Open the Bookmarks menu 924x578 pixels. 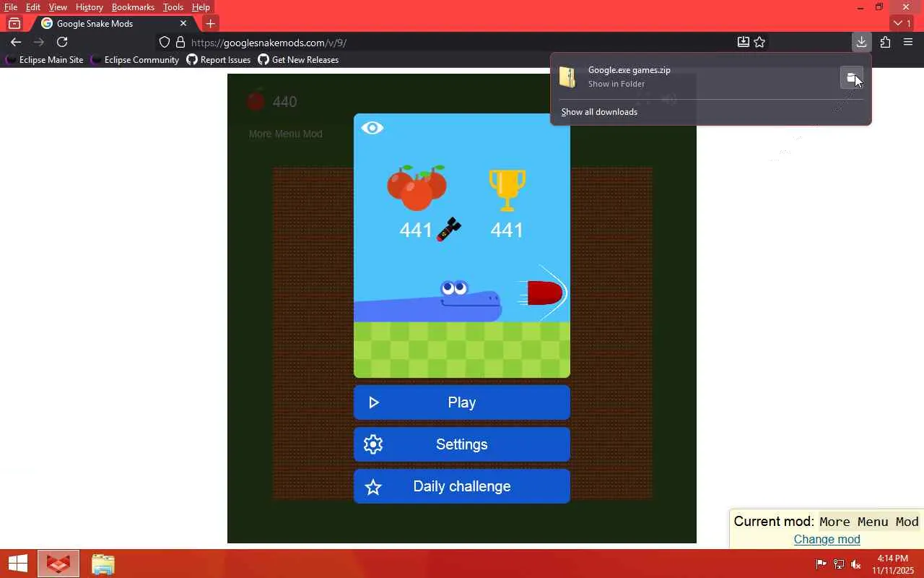pyautogui.click(x=133, y=7)
